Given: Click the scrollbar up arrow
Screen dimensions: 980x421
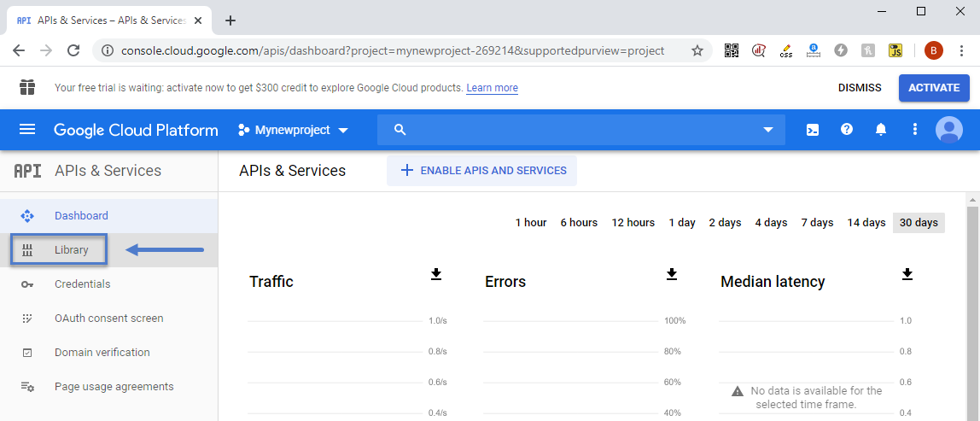Looking at the screenshot, I should pyautogui.click(x=973, y=200).
